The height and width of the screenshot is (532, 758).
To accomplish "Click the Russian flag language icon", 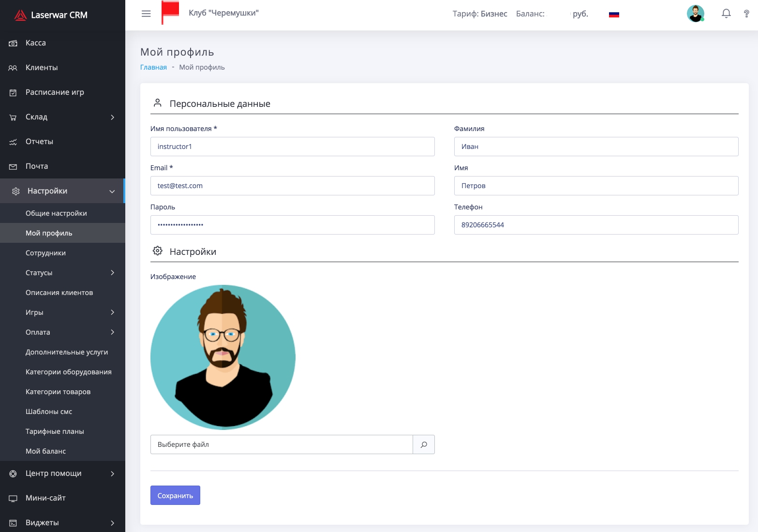I will tap(614, 15).
